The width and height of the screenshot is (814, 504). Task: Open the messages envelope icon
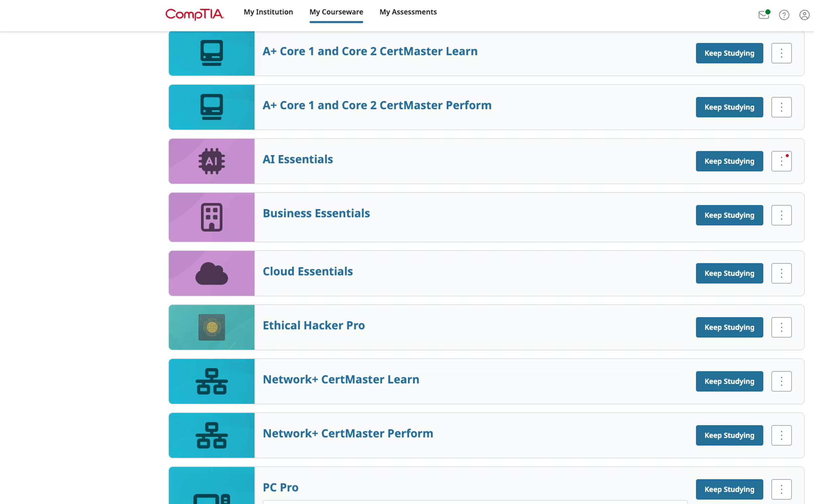click(764, 15)
